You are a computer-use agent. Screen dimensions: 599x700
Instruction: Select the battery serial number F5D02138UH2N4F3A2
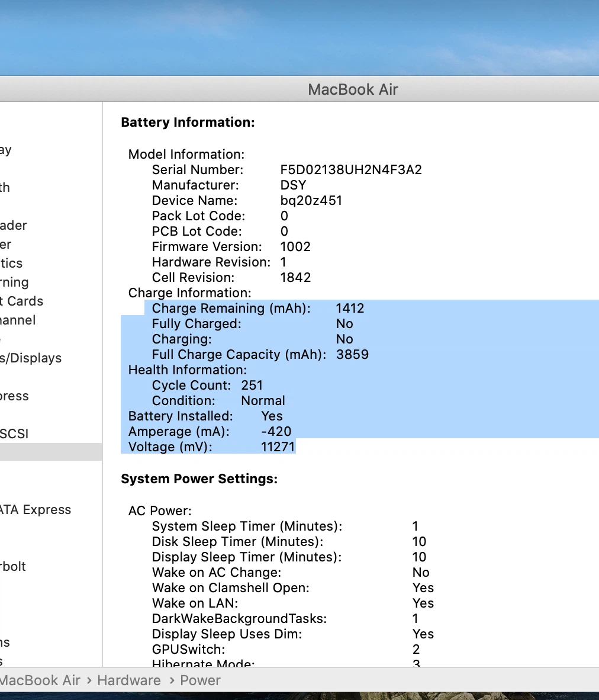click(351, 169)
